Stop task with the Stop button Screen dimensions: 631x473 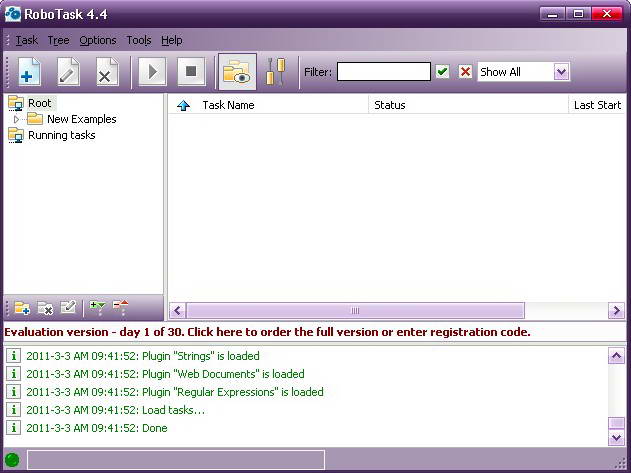[x=192, y=72]
